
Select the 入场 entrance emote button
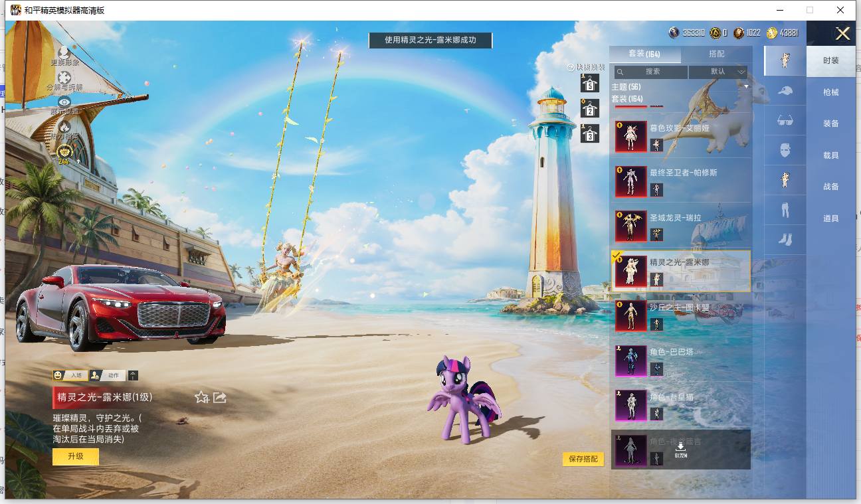pos(70,375)
